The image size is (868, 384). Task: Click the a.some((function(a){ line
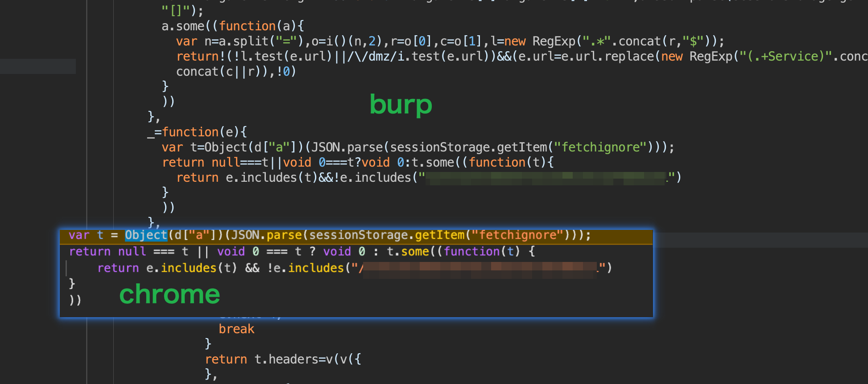(x=233, y=26)
